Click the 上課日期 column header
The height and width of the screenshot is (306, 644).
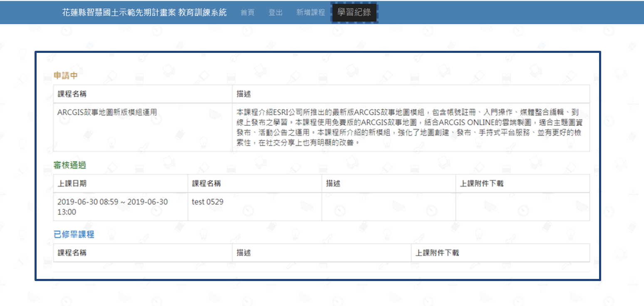point(72,183)
